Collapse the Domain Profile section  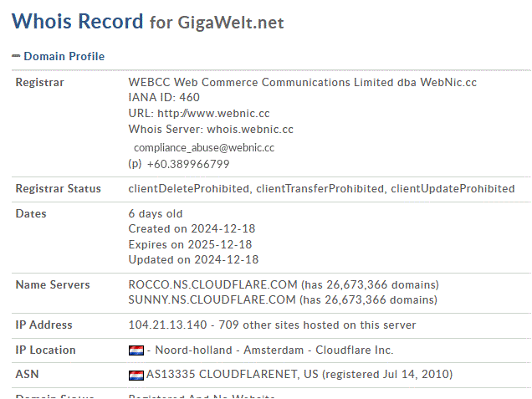click(x=16, y=56)
